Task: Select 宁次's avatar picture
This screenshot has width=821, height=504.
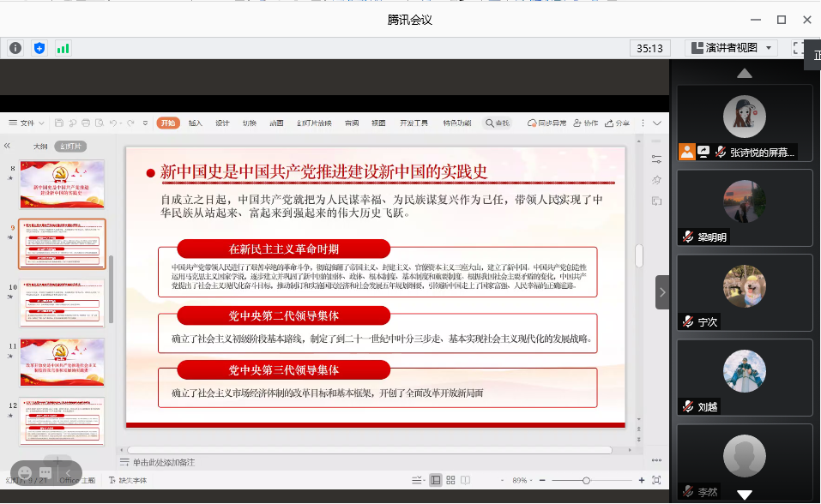Action: click(x=744, y=286)
